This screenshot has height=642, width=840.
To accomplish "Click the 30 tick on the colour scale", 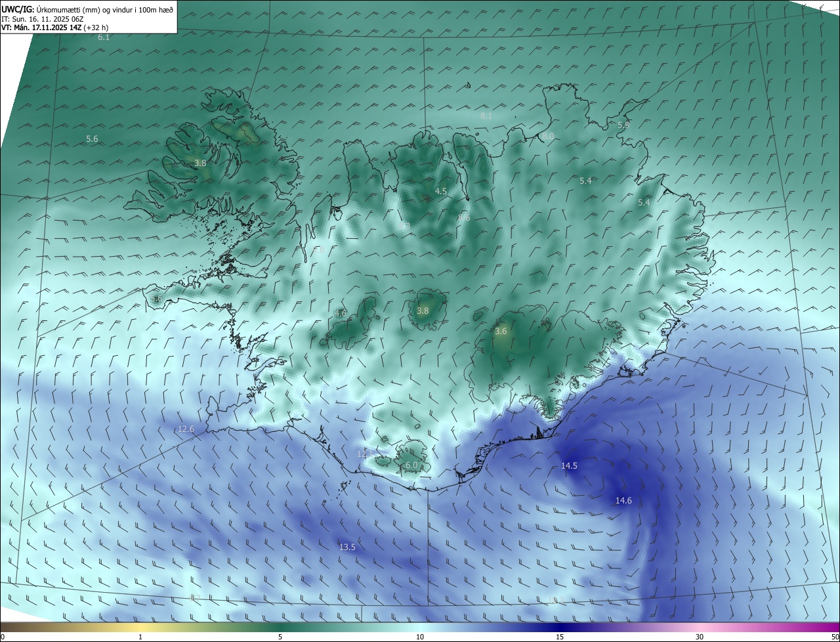I will click(x=700, y=637).
